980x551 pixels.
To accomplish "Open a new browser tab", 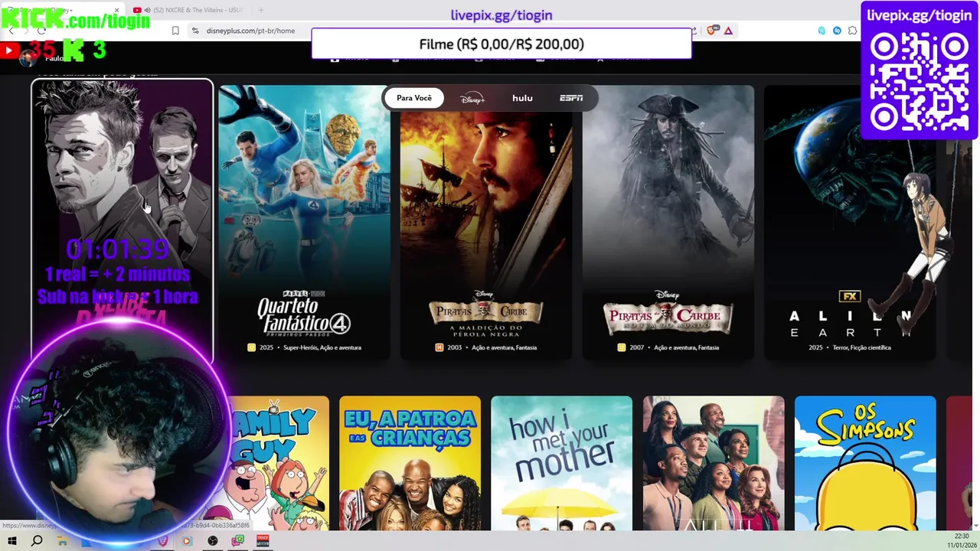I will click(261, 10).
